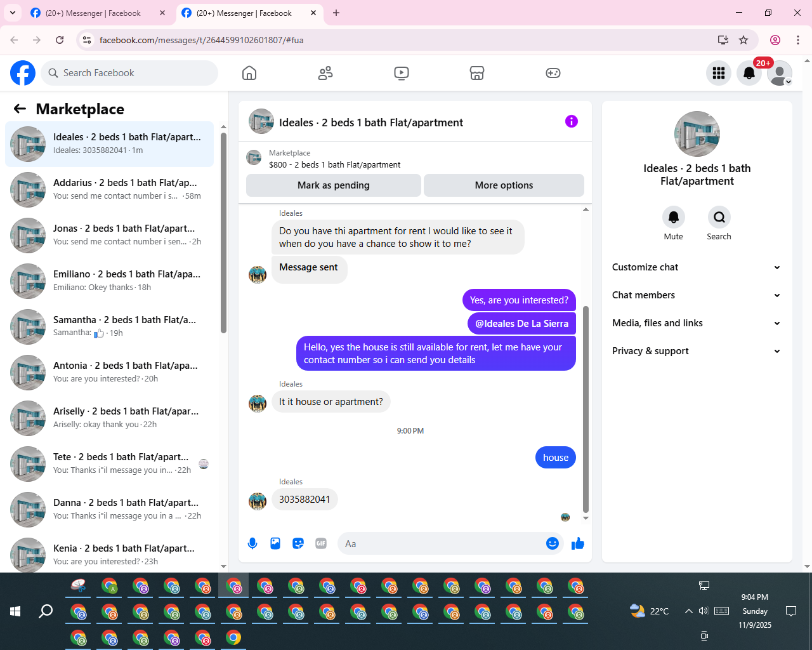Close the active Messenger browser tab
Image resolution: width=812 pixels, height=650 pixels.
pyautogui.click(x=313, y=13)
